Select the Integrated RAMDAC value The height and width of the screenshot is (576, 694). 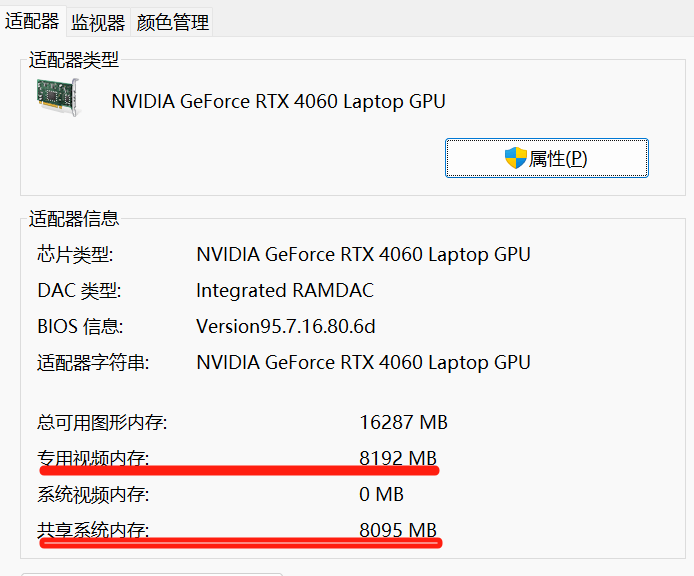[285, 291]
